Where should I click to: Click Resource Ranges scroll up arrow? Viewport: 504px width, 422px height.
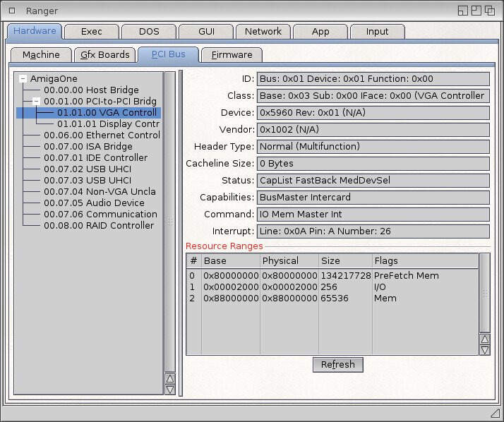coord(484,339)
